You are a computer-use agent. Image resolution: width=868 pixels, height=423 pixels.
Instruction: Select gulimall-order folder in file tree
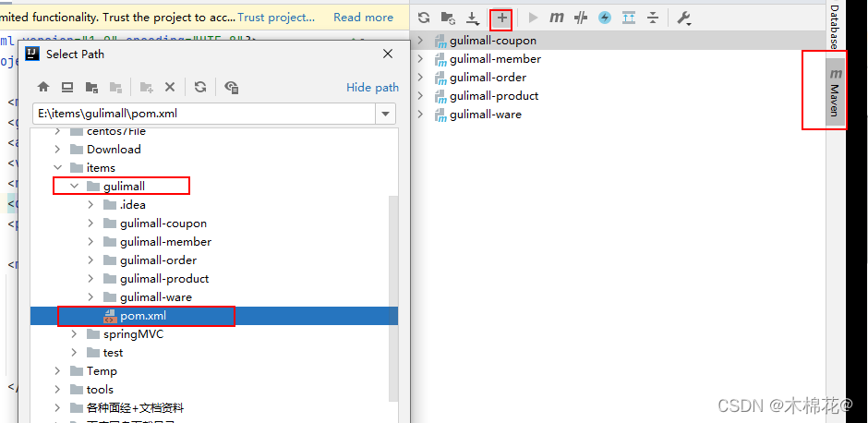[x=150, y=260]
